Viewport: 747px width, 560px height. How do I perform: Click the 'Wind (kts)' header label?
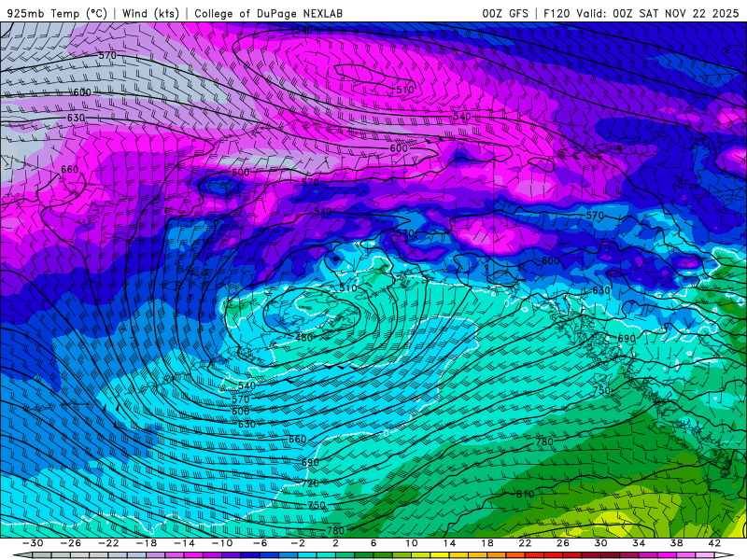coord(150,13)
